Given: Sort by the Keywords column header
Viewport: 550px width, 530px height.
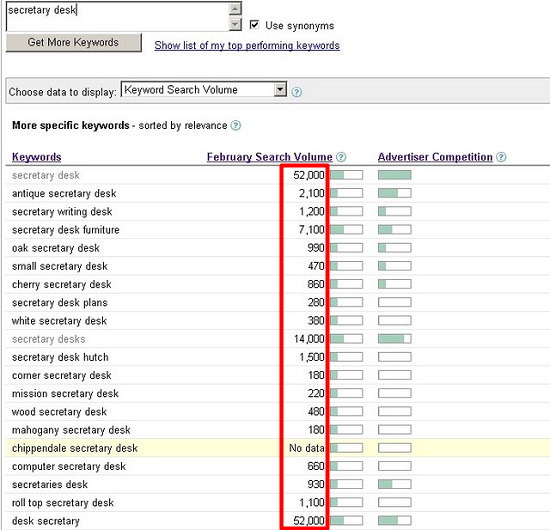Looking at the screenshot, I should (x=36, y=157).
